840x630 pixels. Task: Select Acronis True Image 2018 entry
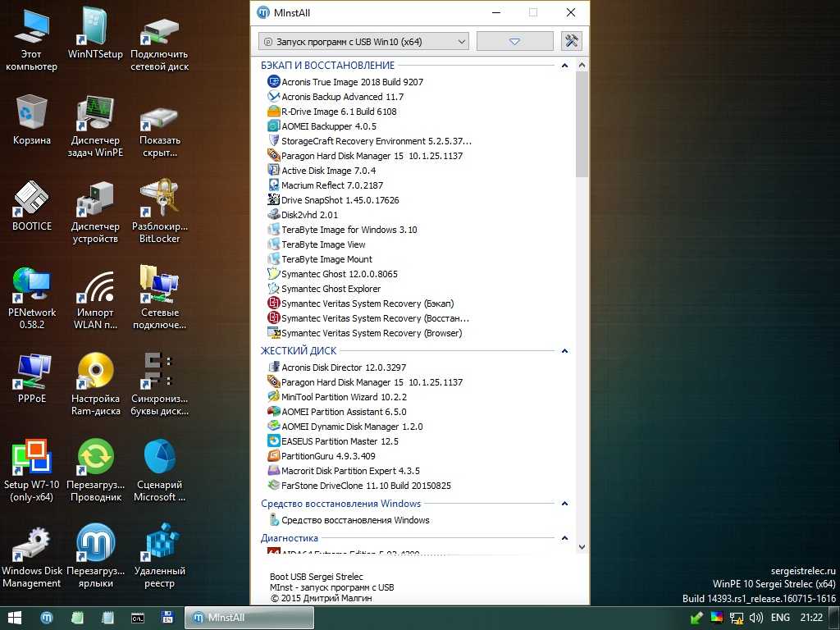pyautogui.click(x=352, y=82)
